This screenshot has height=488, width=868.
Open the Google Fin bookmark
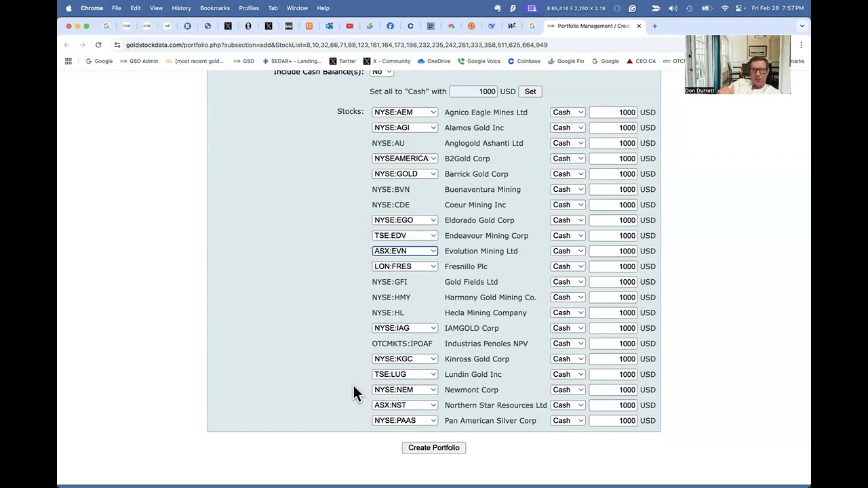(x=566, y=61)
